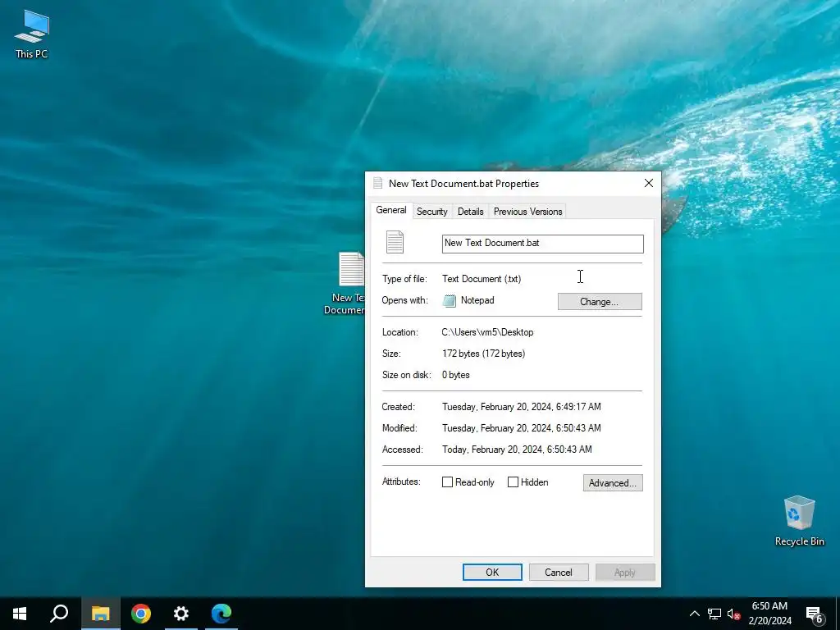Launch Google Chrome from taskbar
Image resolution: width=840 pixels, height=630 pixels.
(141, 614)
